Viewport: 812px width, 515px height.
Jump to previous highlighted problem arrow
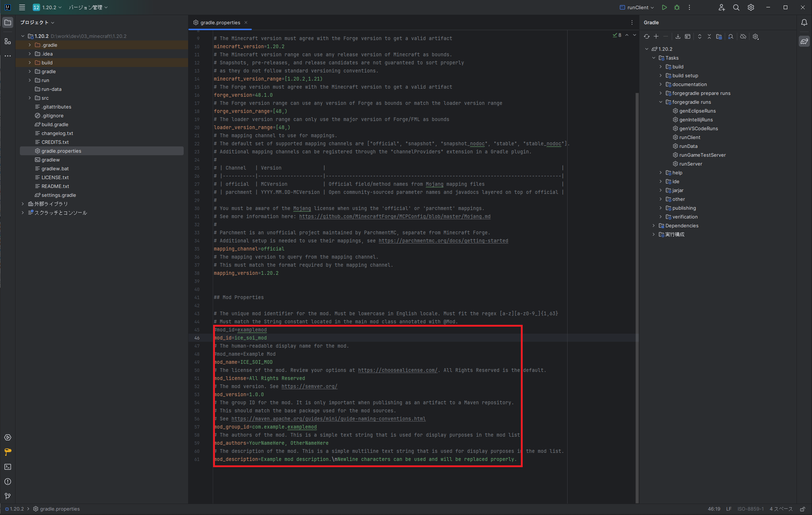(x=627, y=35)
